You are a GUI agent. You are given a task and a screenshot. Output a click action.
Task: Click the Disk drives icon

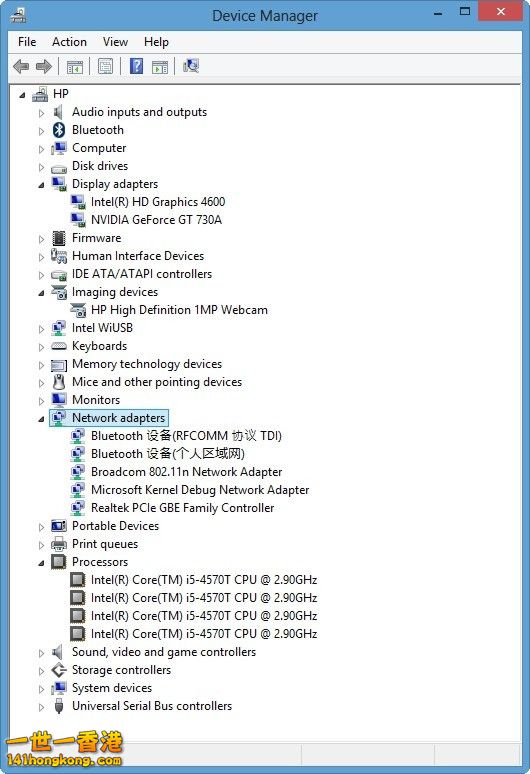[x=59, y=168]
